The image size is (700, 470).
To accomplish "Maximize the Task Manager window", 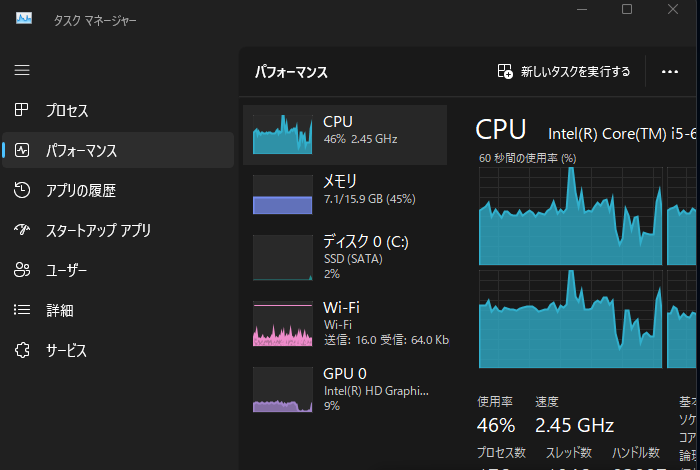I will pos(627,9).
